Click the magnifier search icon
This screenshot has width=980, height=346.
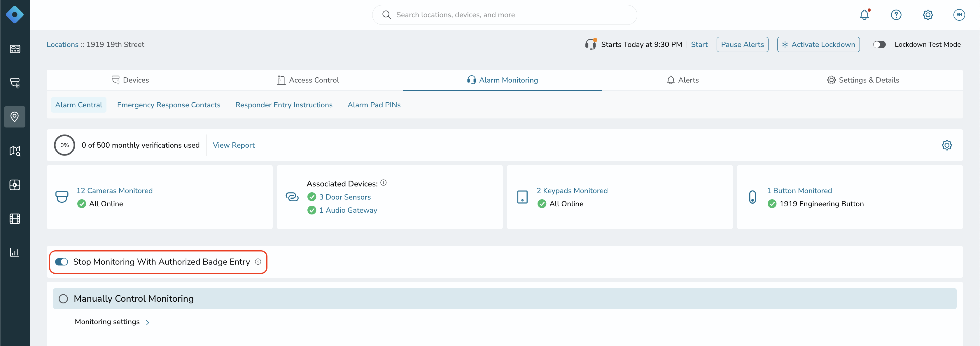click(x=386, y=15)
